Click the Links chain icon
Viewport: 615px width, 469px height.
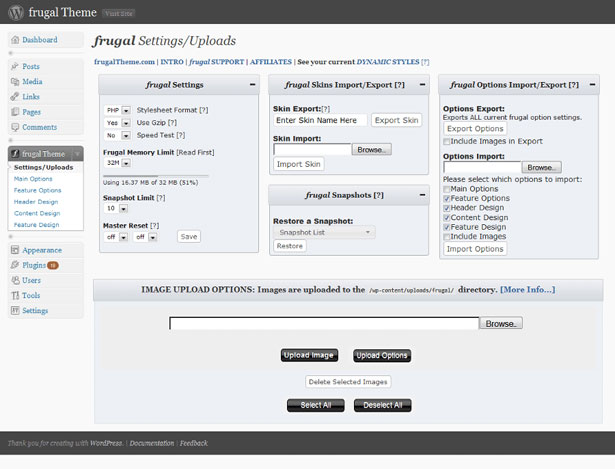point(15,96)
